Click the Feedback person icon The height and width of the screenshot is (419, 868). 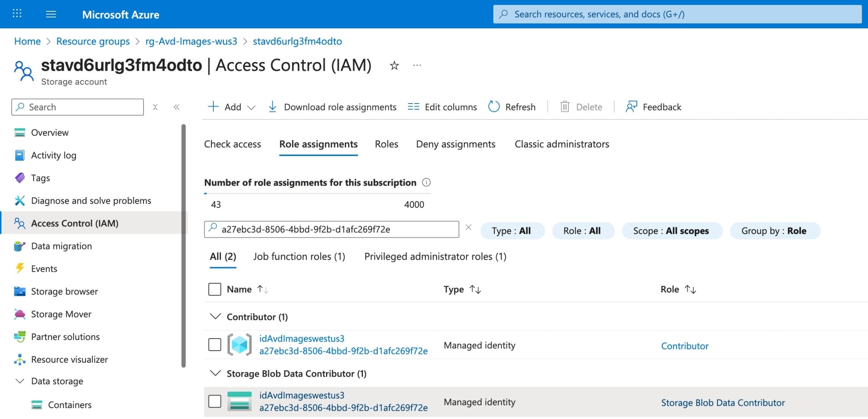632,107
